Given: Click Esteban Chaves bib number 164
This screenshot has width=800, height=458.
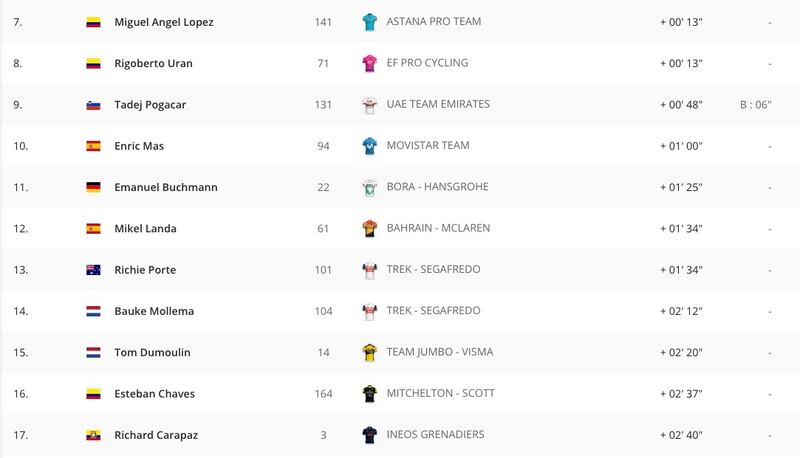Looking at the screenshot, I should pyautogui.click(x=323, y=394).
